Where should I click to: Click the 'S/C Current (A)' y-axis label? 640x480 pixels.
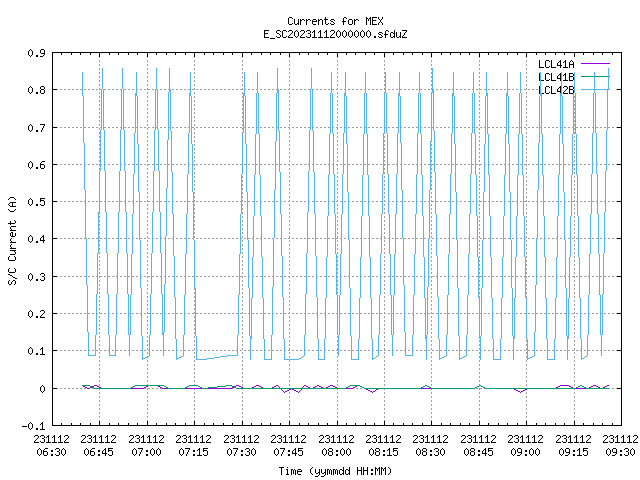pos(13,240)
